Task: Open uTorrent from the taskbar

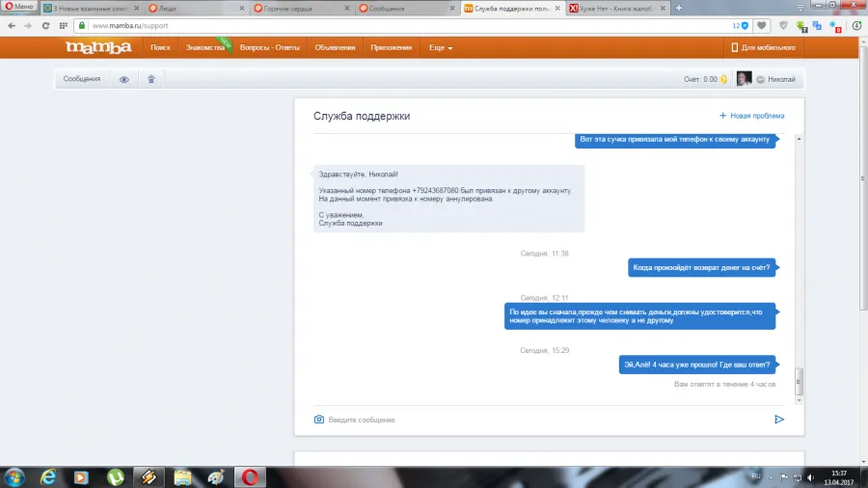Action: pos(115,477)
